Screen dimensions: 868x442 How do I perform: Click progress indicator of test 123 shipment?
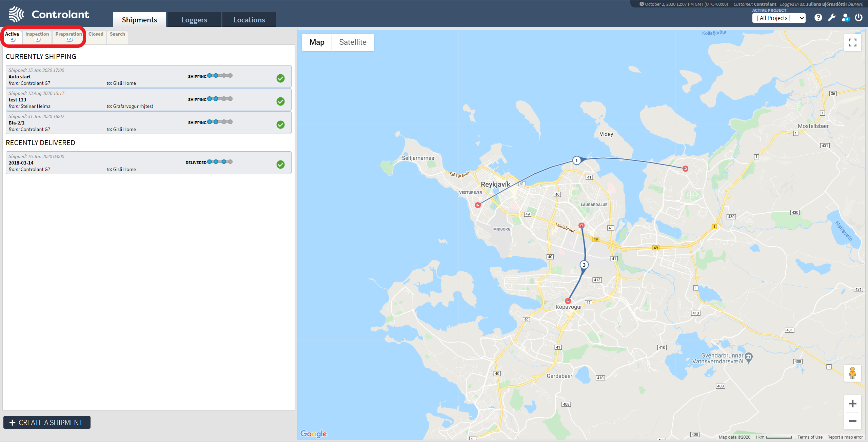click(220, 99)
